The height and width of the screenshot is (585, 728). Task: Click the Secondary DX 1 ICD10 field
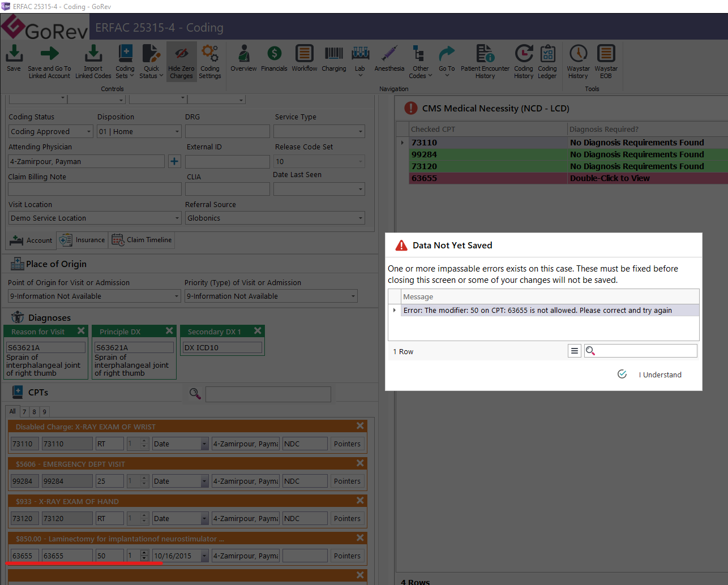tap(222, 347)
